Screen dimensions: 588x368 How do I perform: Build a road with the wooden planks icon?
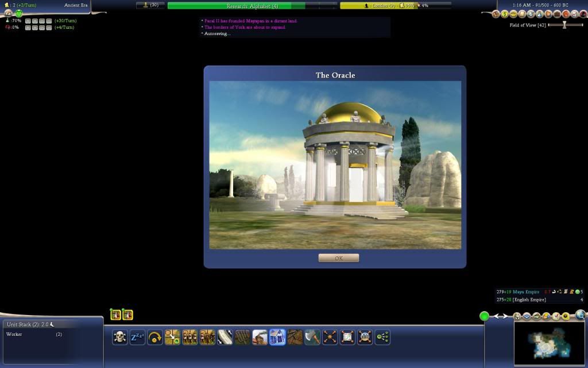295,337
